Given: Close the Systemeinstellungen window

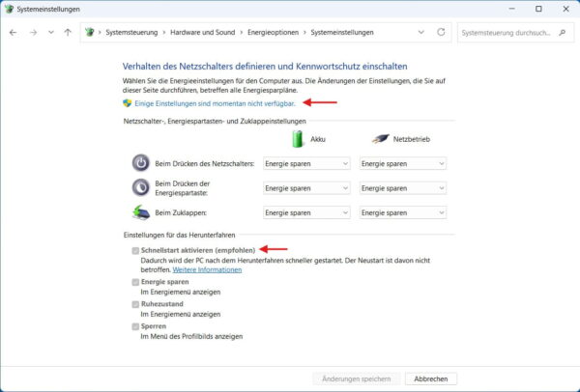Looking at the screenshot, I should pos(565,9).
